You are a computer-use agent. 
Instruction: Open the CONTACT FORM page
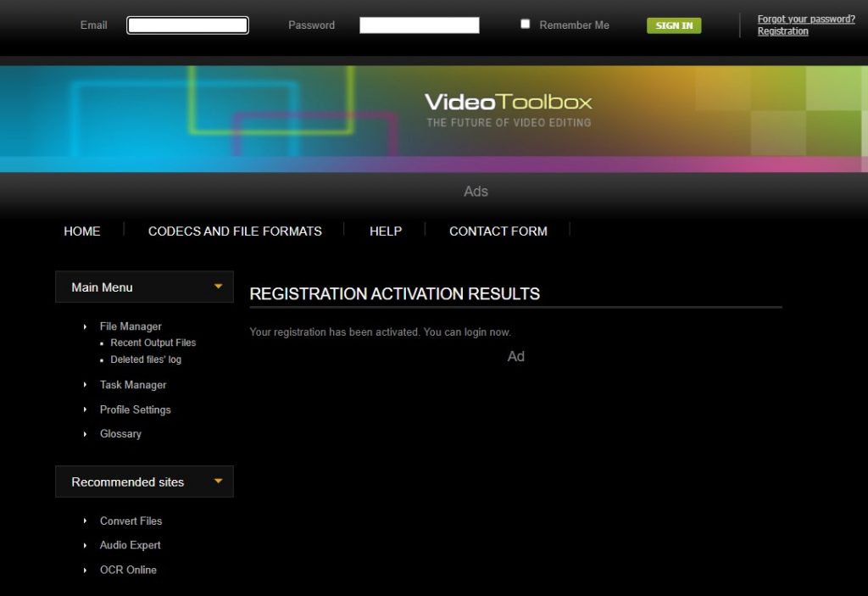tap(498, 231)
